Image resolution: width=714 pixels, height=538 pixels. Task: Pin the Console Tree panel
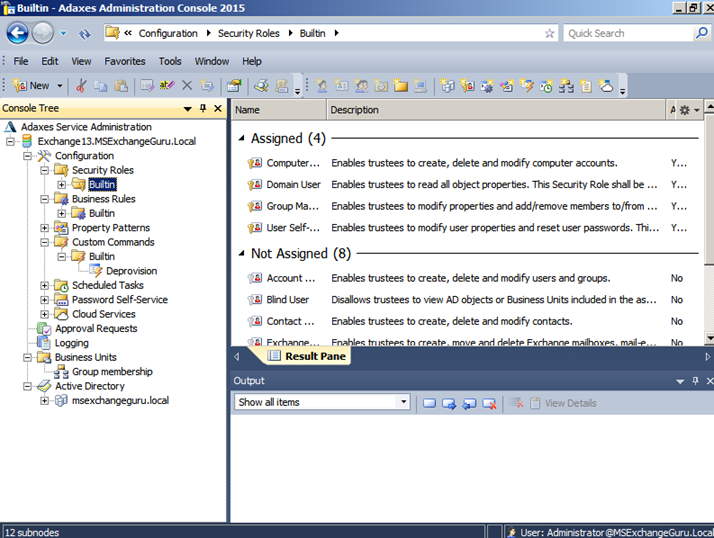click(203, 108)
